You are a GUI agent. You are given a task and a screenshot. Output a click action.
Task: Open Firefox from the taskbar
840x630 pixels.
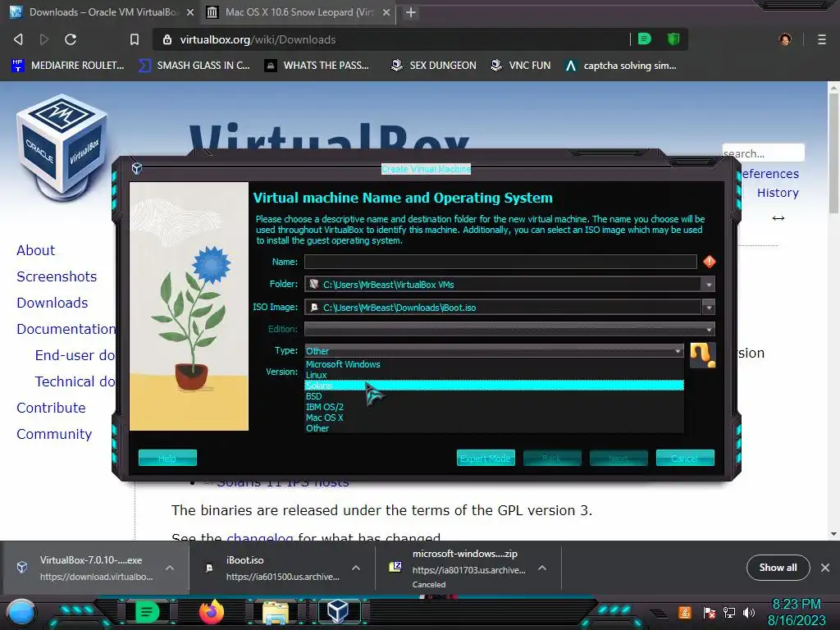pyautogui.click(x=211, y=612)
